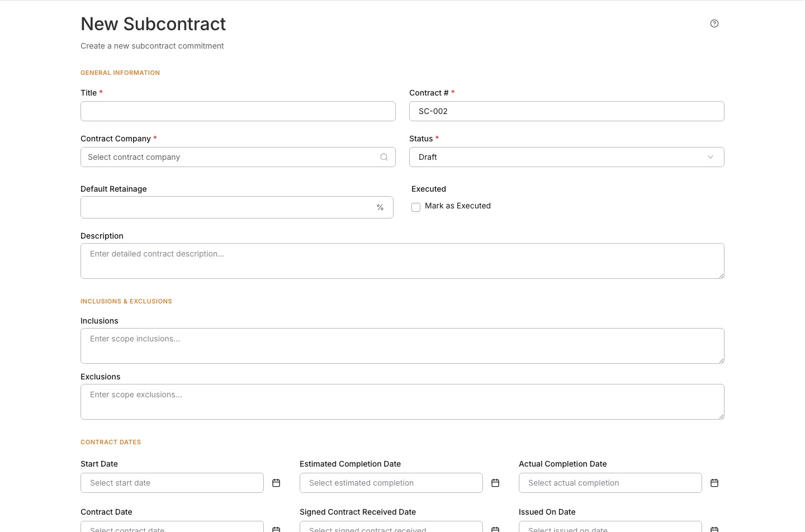The width and height of the screenshot is (805, 532).
Task: Click the Select contract date field
Action: [172, 526]
